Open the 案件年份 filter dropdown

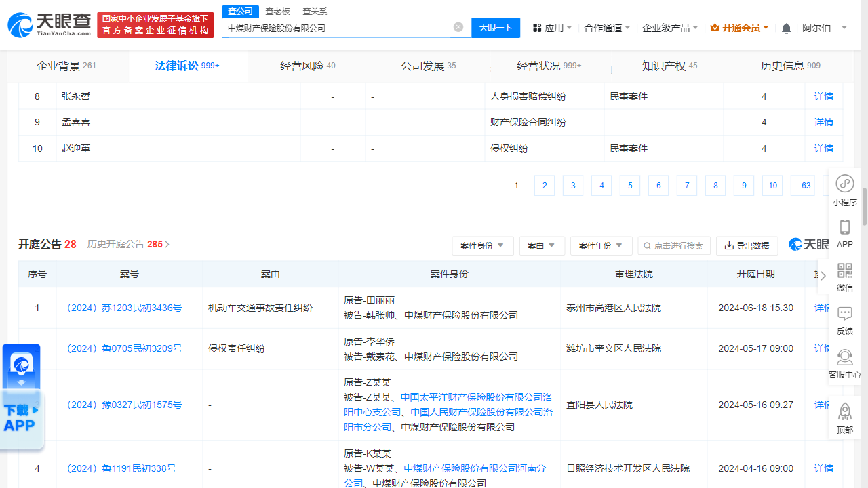(601, 245)
